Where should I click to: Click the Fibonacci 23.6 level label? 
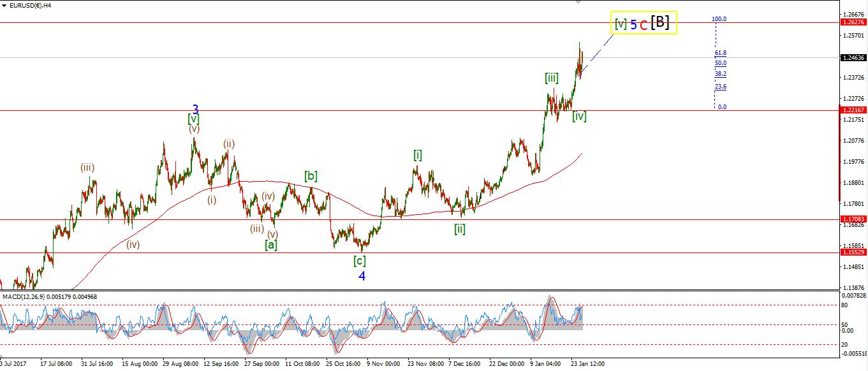pyautogui.click(x=721, y=87)
